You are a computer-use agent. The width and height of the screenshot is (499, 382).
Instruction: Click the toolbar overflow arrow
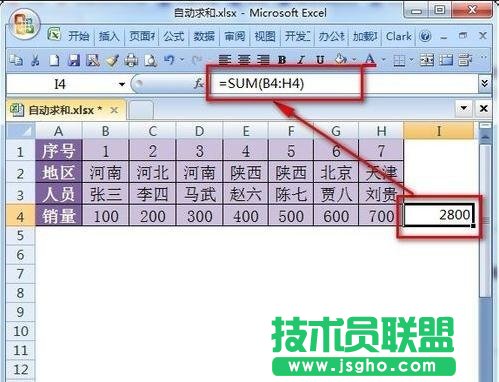(x=483, y=58)
